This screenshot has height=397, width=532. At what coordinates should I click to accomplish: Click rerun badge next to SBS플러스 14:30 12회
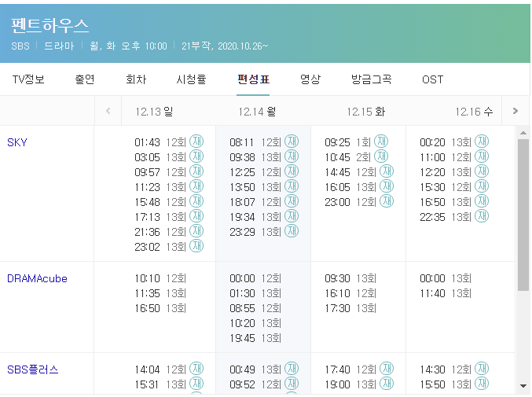coord(481,368)
